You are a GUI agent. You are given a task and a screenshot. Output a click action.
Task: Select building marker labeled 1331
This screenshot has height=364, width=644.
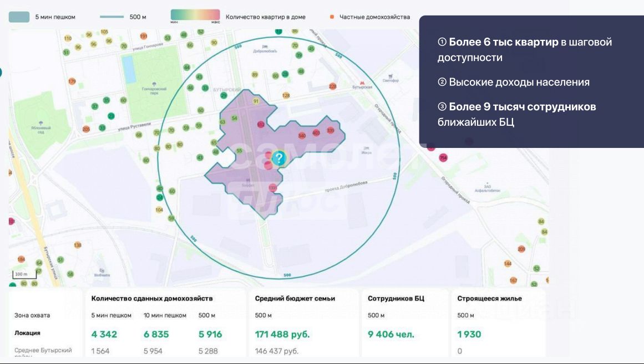[x=272, y=188]
